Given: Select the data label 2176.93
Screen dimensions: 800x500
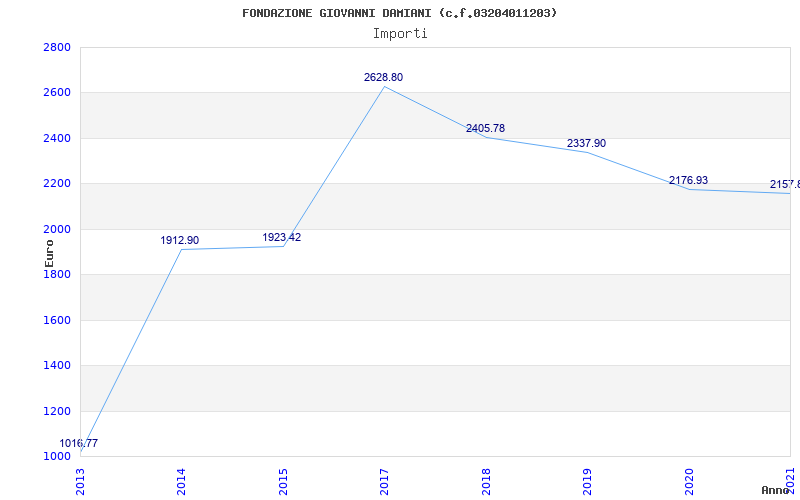Looking at the screenshot, I should click(x=688, y=180).
